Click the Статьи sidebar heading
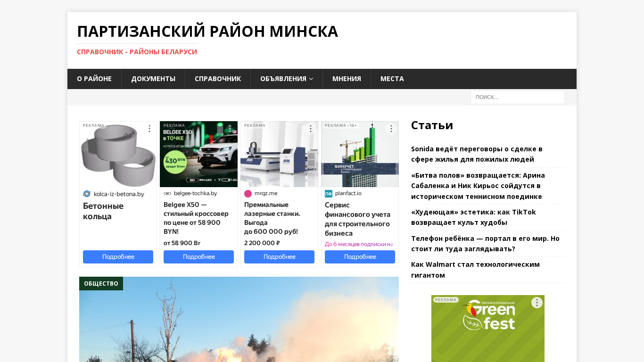Screen dimensions: 644x362 [432, 125]
